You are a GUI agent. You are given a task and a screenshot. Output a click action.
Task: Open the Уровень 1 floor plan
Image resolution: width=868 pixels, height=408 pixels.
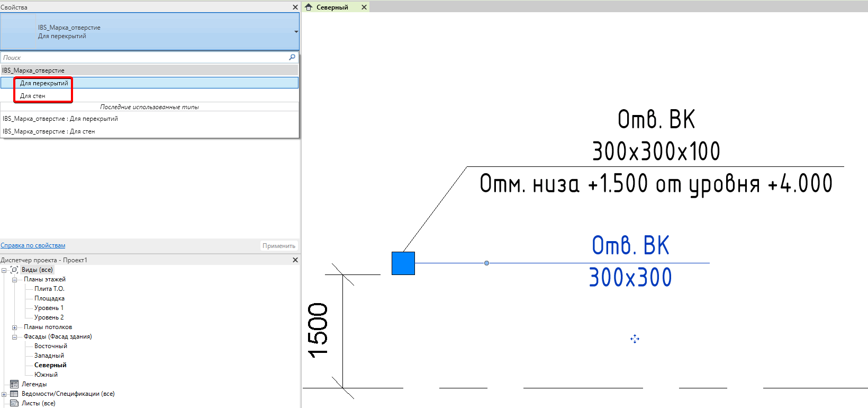49,308
